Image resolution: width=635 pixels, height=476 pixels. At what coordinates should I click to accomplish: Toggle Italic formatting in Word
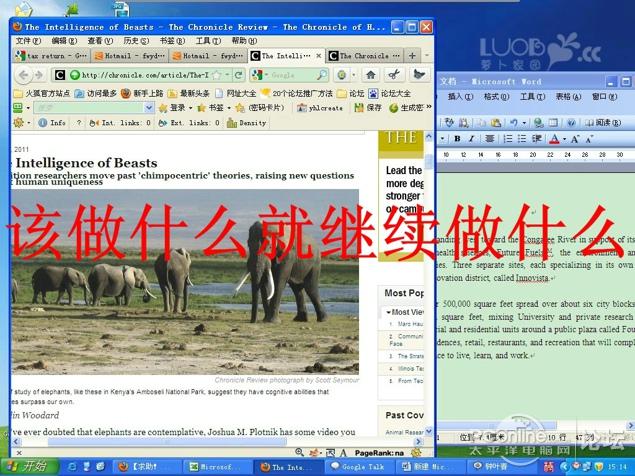[473, 139]
